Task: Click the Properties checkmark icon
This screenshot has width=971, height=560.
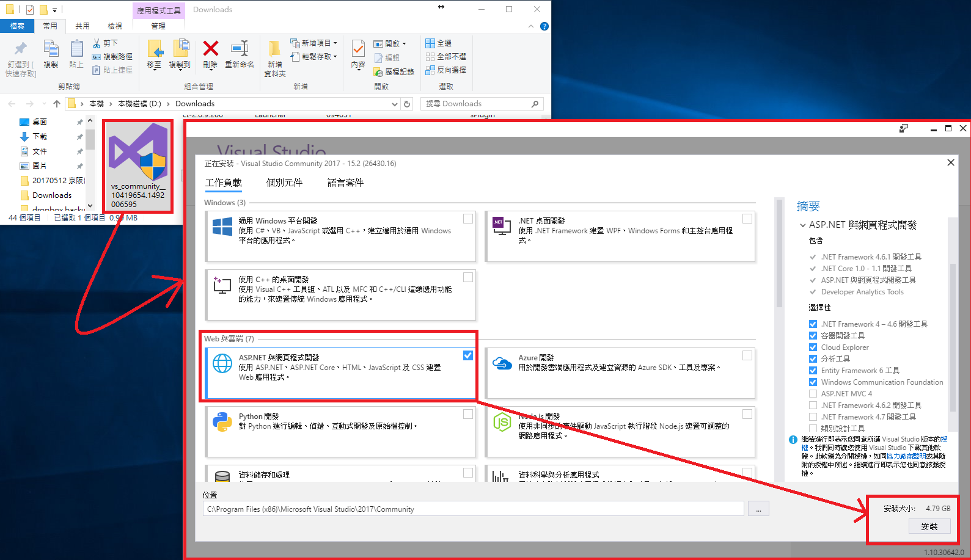Action: tap(359, 48)
